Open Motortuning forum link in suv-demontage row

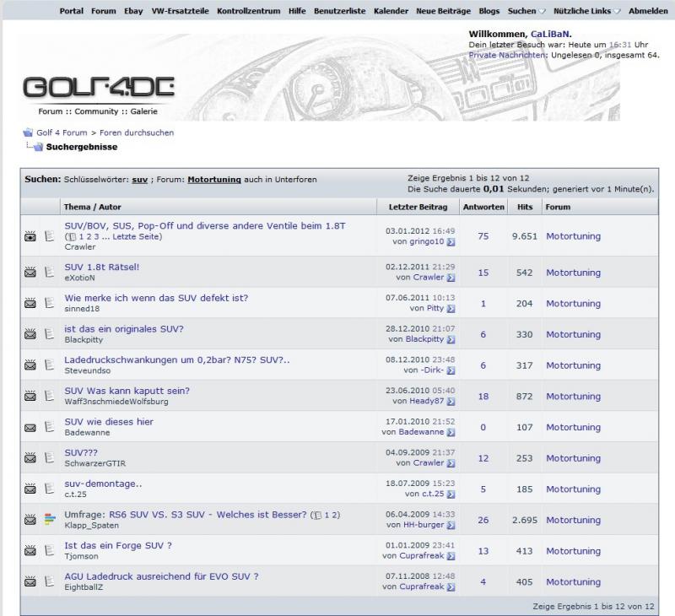[x=573, y=489]
